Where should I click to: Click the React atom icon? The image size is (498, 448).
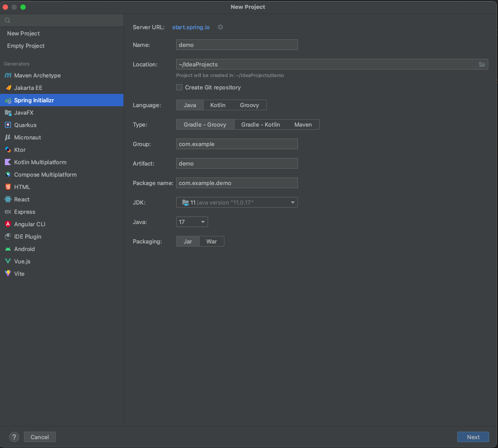click(x=8, y=199)
